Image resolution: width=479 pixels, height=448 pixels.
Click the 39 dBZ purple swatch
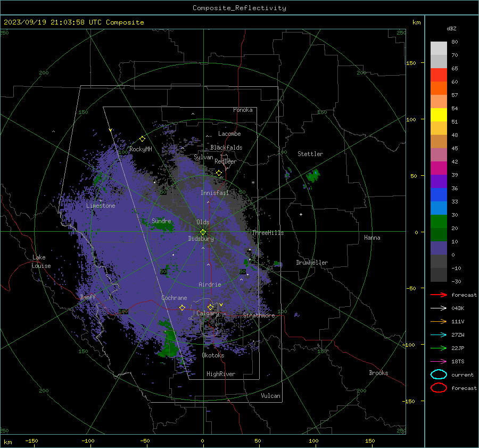439,181
